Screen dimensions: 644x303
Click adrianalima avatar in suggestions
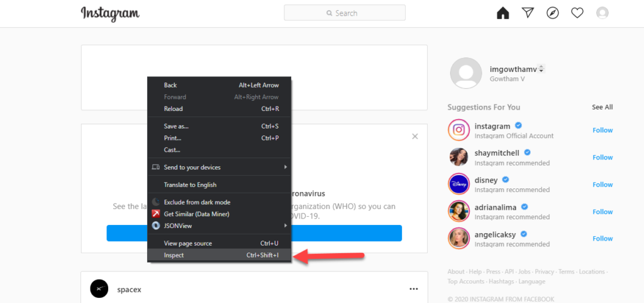tap(458, 211)
